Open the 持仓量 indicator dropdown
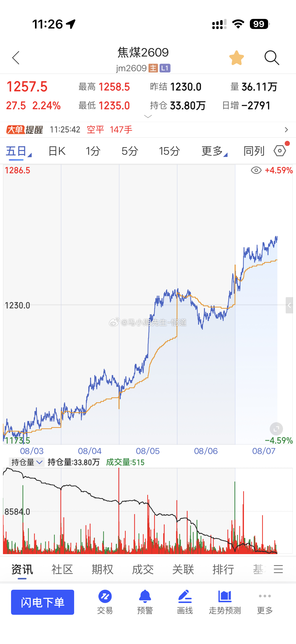Screen dimensions: 296x644 pyautogui.click(x=27, y=462)
